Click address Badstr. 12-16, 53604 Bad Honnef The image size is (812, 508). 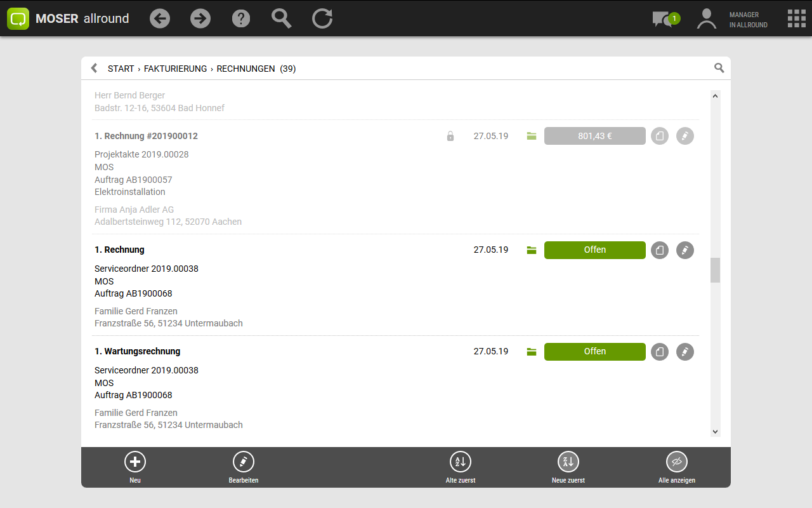coord(160,108)
